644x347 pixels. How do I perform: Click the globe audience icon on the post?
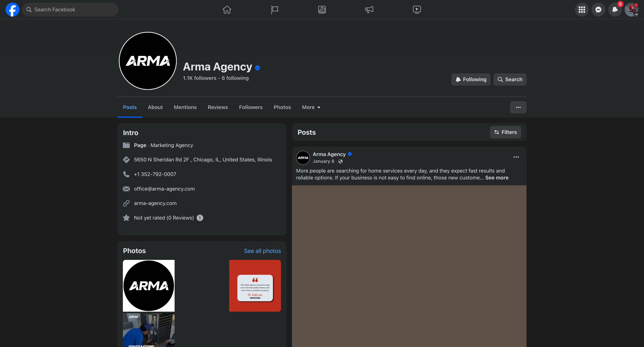[x=341, y=161]
